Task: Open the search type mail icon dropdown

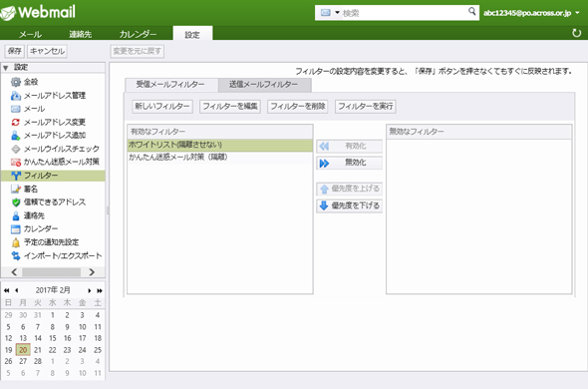Action: tap(330, 13)
